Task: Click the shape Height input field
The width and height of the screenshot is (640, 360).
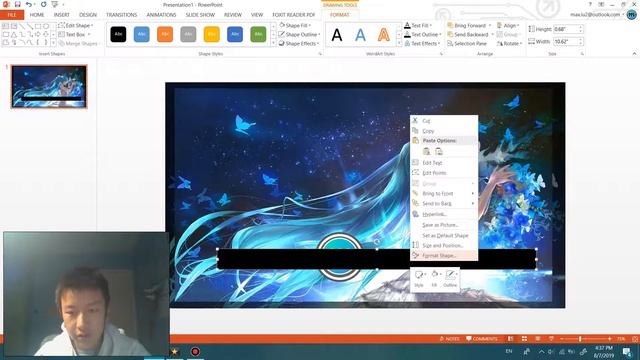Action: pyautogui.click(x=566, y=29)
